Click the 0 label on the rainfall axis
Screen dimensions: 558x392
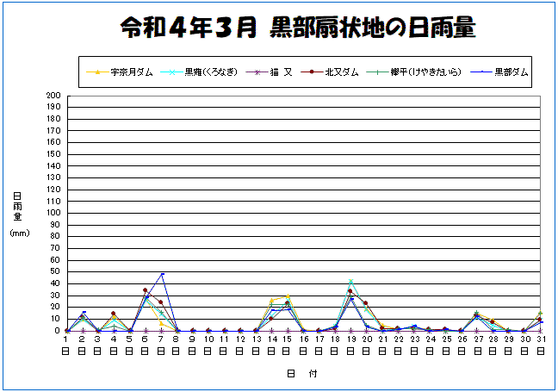coord(58,331)
